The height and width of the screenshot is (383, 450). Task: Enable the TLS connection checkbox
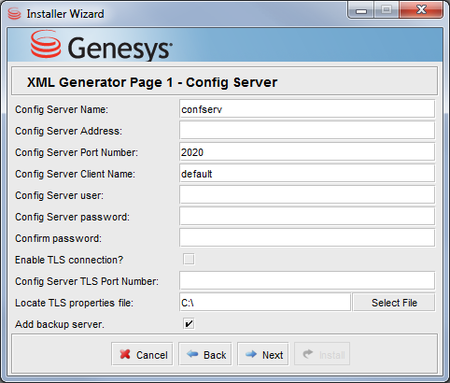189,259
